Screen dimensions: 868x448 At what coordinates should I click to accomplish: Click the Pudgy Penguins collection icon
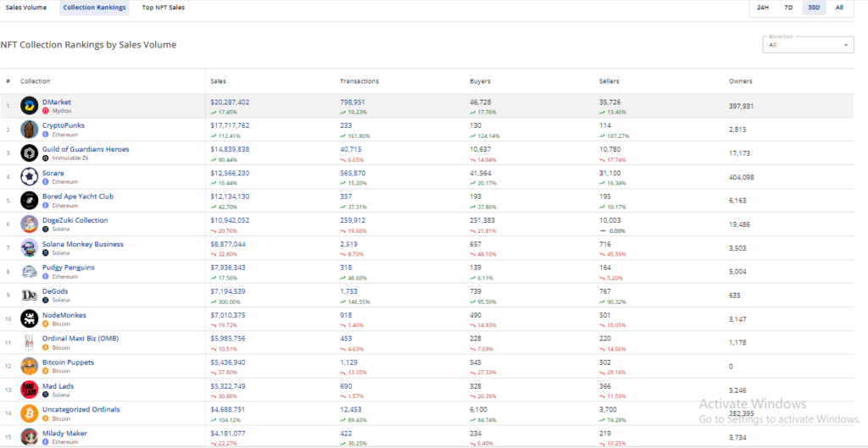point(30,271)
